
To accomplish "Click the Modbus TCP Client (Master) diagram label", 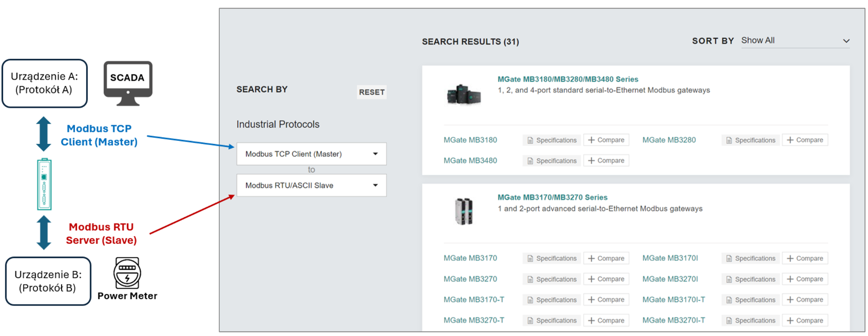I will [99, 135].
